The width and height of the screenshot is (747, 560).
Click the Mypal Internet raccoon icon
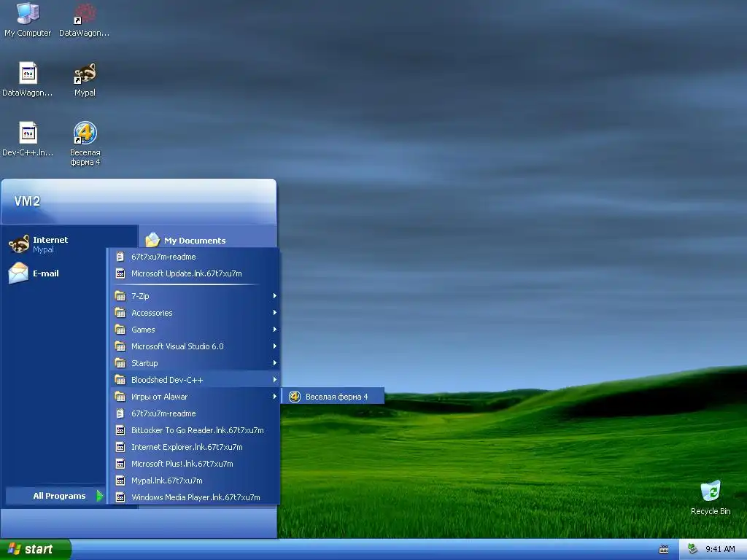click(19, 244)
